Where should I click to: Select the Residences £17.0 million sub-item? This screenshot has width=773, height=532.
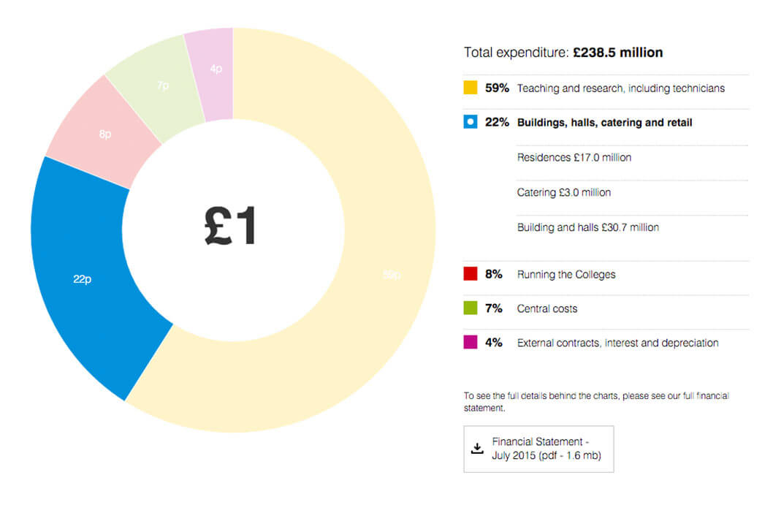574,157
